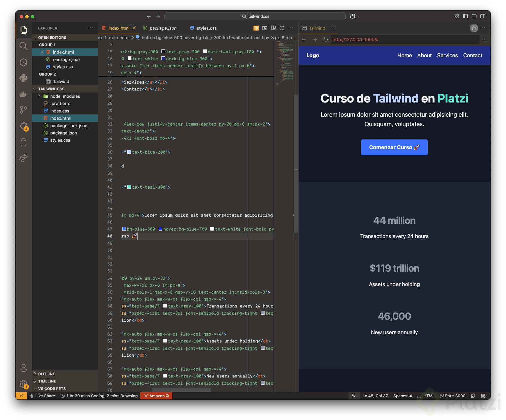Open the bg-blue-500 color swatch on line 47
Image resolution: width=506 pixels, height=420 pixels.
[x=124, y=229]
